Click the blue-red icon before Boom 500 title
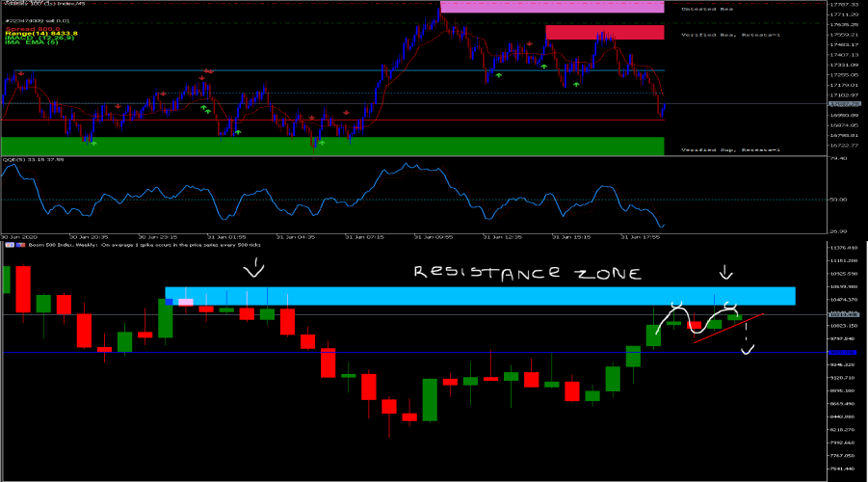 coord(21,244)
